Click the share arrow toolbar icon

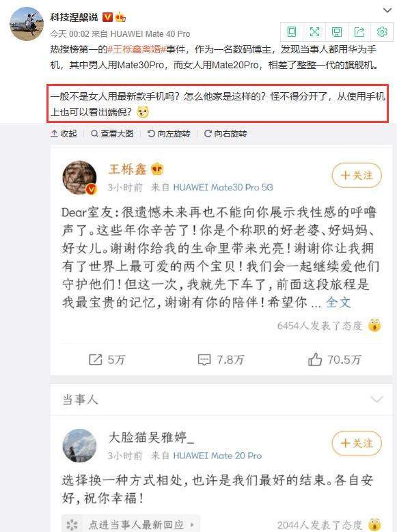[x=359, y=32]
